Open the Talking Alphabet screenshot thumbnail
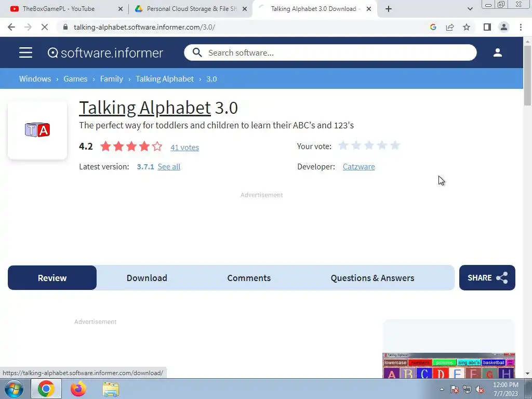The width and height of the screenshot is (532, 399). click(x=448, y=365)
